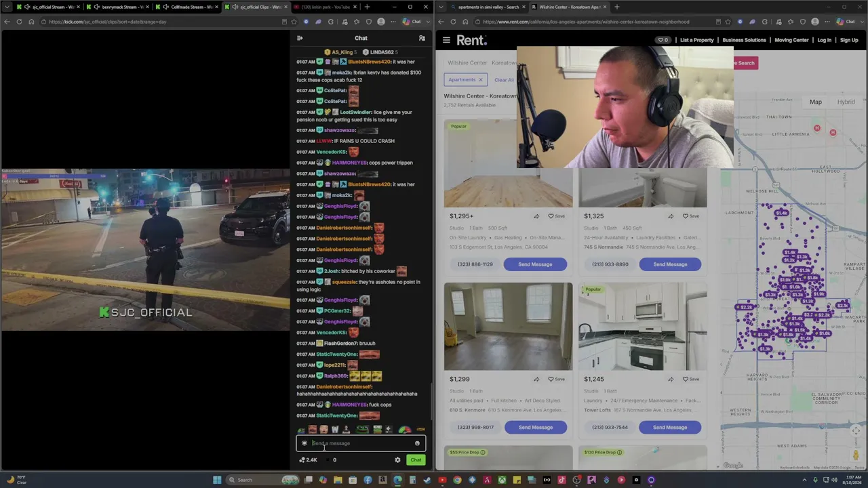The image size is (868, 488).
Task: Click the $130 Price Drop info badge
Action: pyautogui.click(x=603, y=452)
